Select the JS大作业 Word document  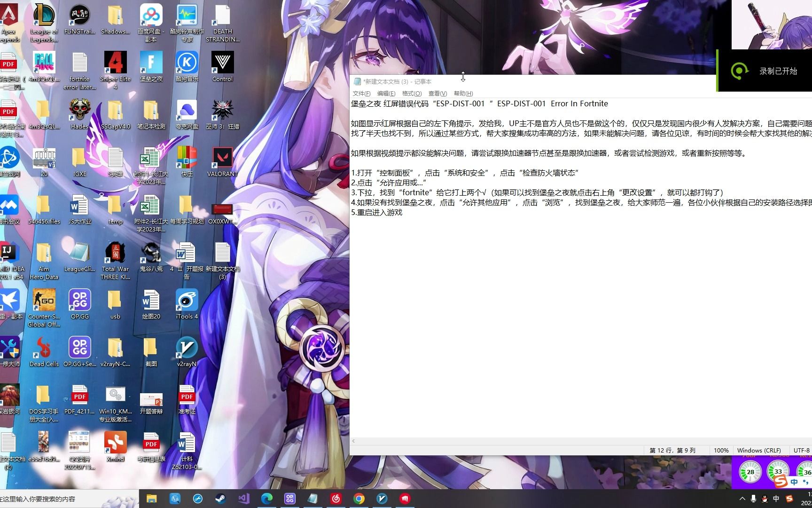click(x=79, y=209)
